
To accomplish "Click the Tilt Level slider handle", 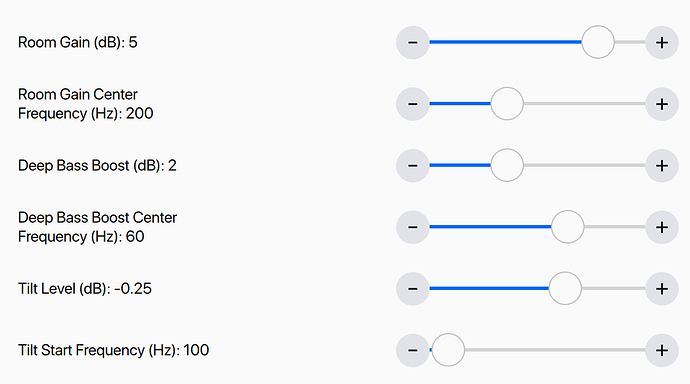I will pos(565,289).
